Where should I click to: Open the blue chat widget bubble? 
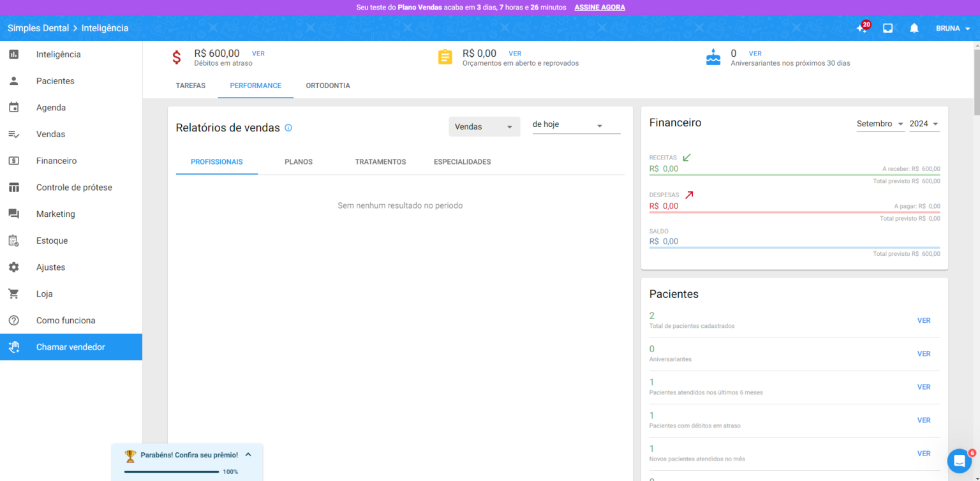[958, 461]
